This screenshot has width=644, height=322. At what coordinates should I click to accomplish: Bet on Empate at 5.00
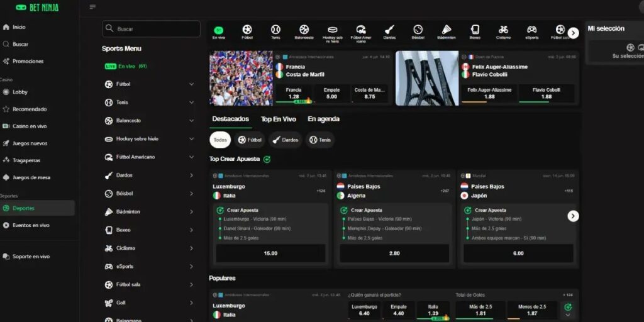coord(331,94)
